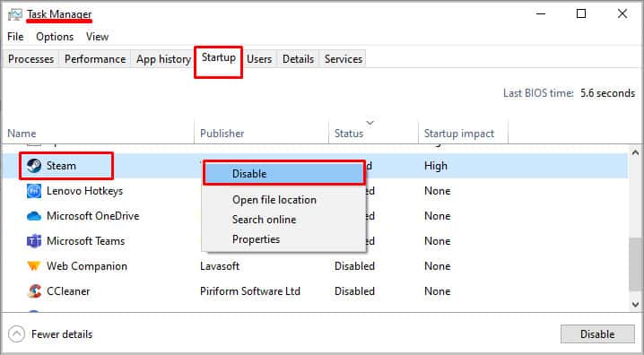The image size is (644, 355).
Task: Click None impact in Lenovo Hotkeys row
Action: (x=437, y=191)
